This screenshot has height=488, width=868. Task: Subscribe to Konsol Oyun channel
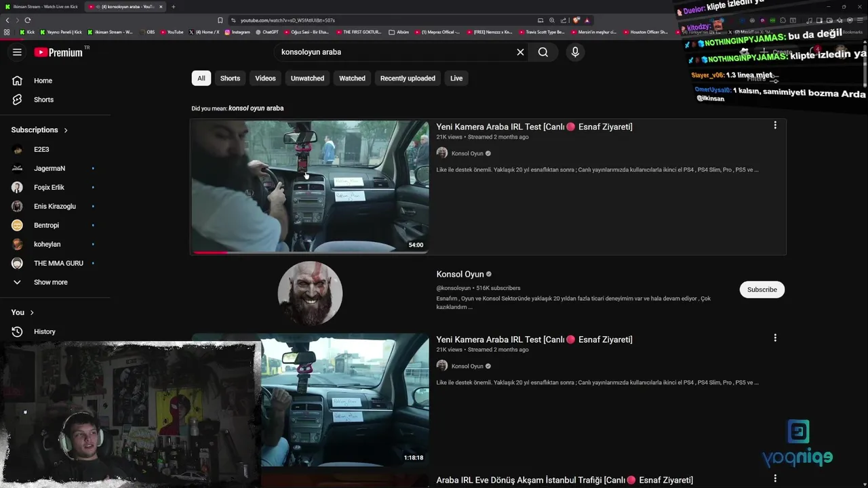(762, 289)
